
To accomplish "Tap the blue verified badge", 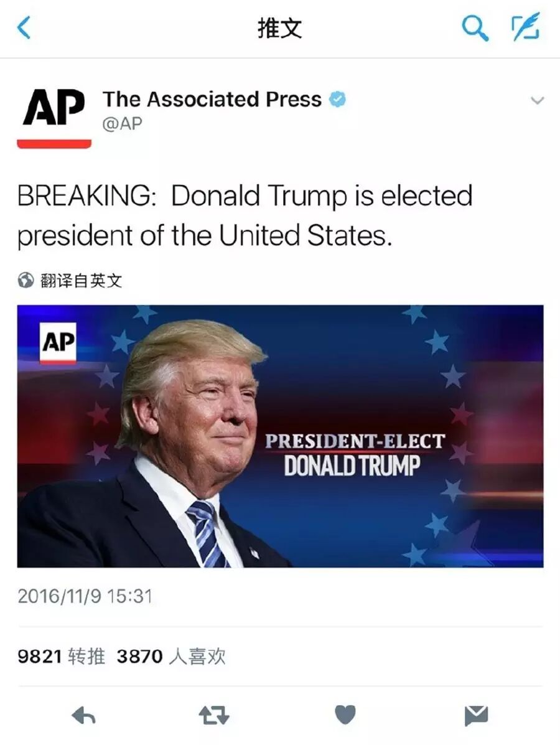I will [x=338, y=99].
